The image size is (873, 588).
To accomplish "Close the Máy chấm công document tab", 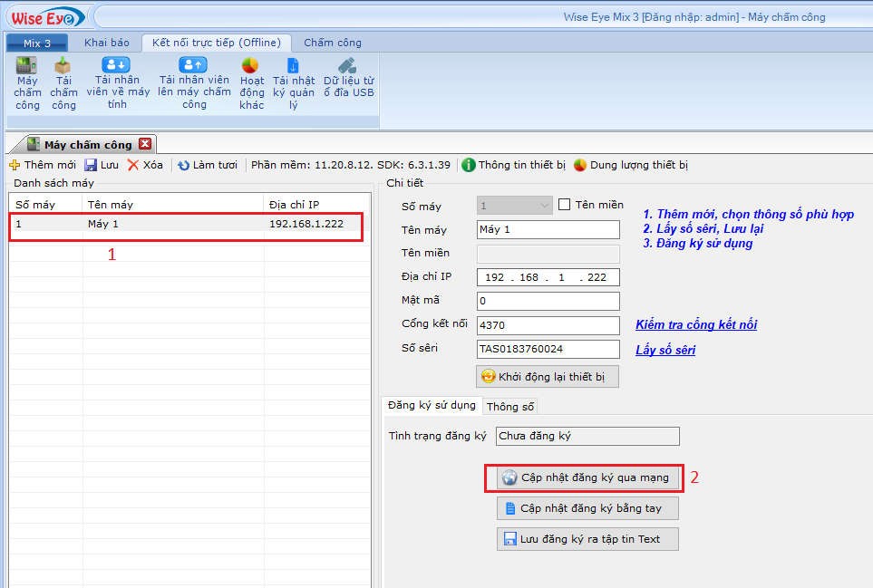I will [145, 144].
